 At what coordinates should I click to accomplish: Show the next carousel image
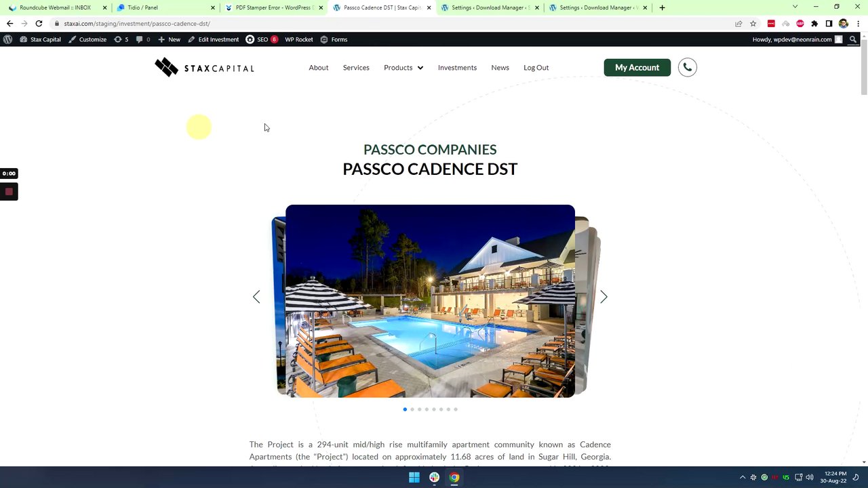[x=604, y=297]
